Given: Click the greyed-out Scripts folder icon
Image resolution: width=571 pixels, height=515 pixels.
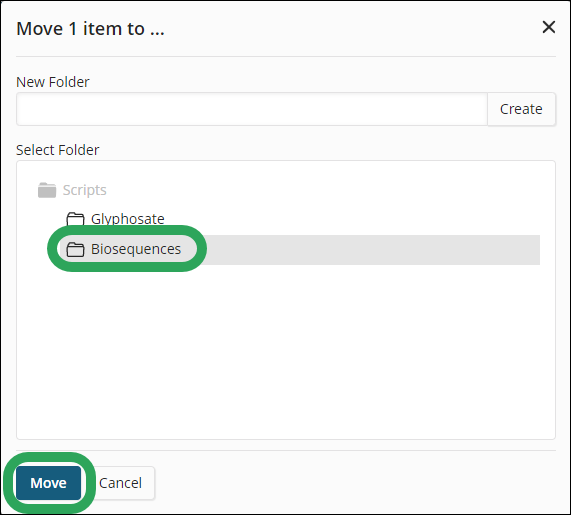Looking at the screenshot, I should (47, 190).
